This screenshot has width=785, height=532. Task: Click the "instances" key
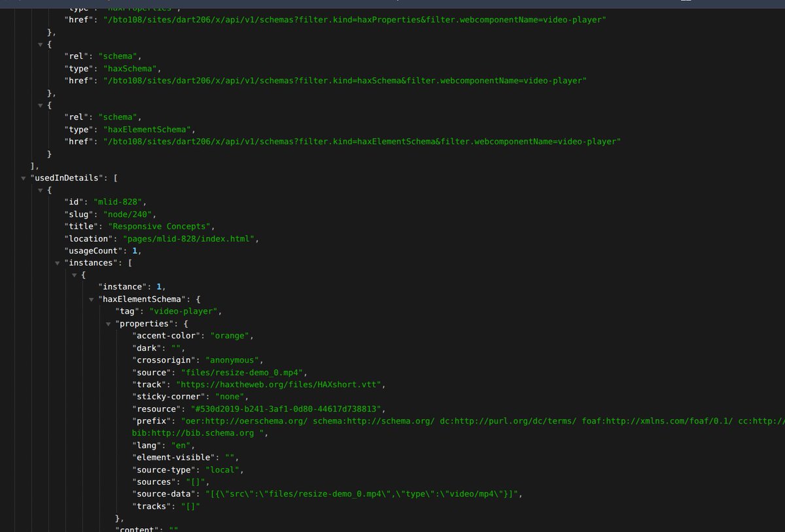(92, 263)
